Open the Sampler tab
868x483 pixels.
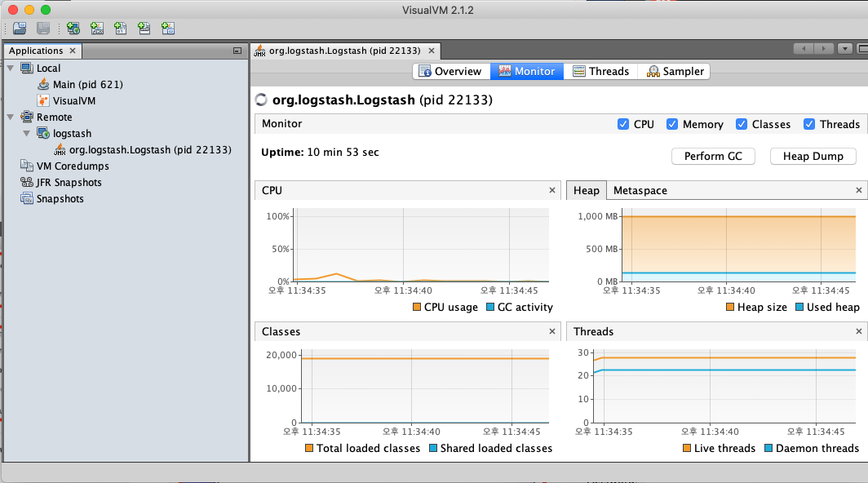pyautogui.click(x=675, y=72)
